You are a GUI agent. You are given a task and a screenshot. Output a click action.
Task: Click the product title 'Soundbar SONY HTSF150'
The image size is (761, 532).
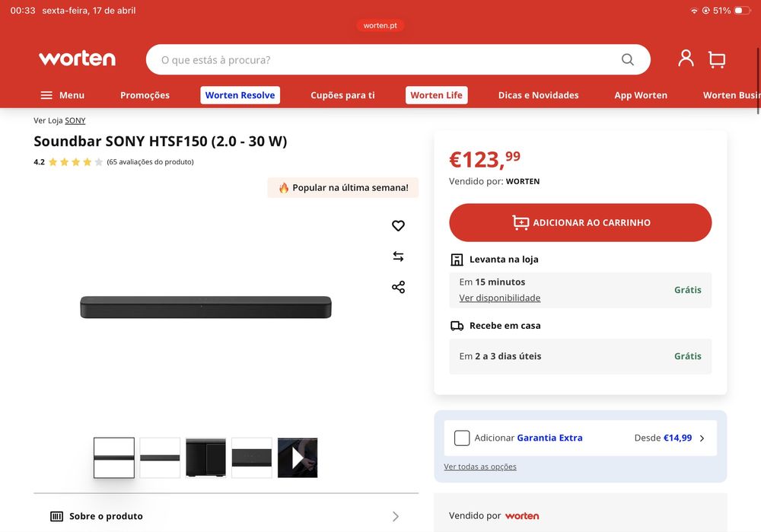pyautogui.click(x=160, y=142)
